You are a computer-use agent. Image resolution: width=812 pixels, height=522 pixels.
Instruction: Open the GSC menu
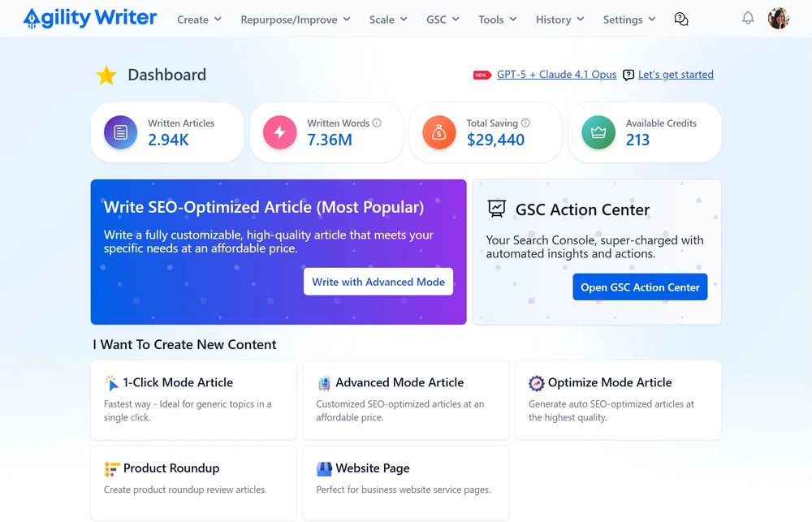[x=443, y=19]
